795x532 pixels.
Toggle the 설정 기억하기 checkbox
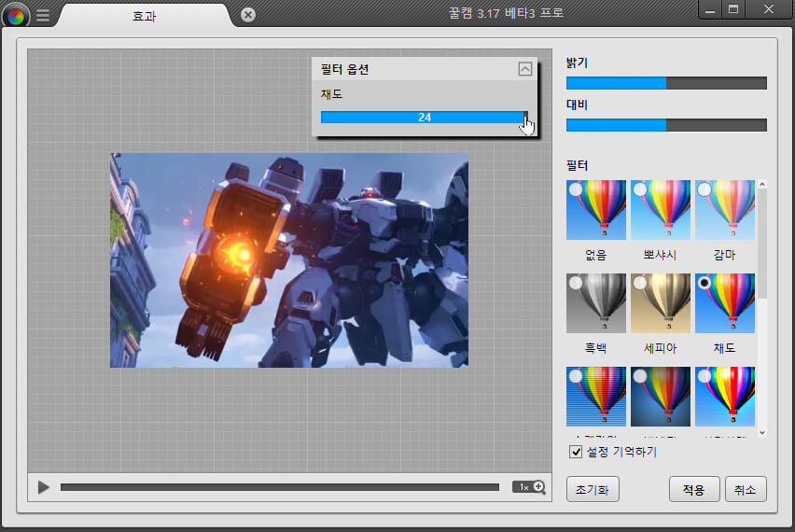point(576,452)
